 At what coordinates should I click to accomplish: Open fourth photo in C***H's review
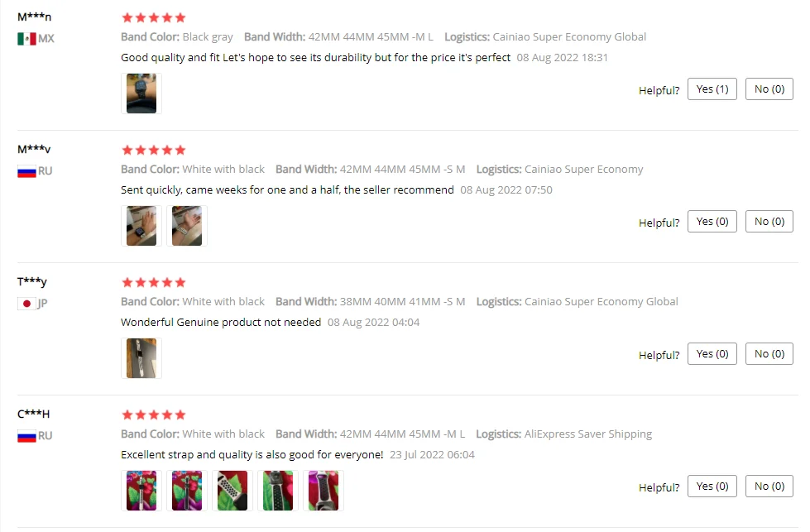[277, 490]
